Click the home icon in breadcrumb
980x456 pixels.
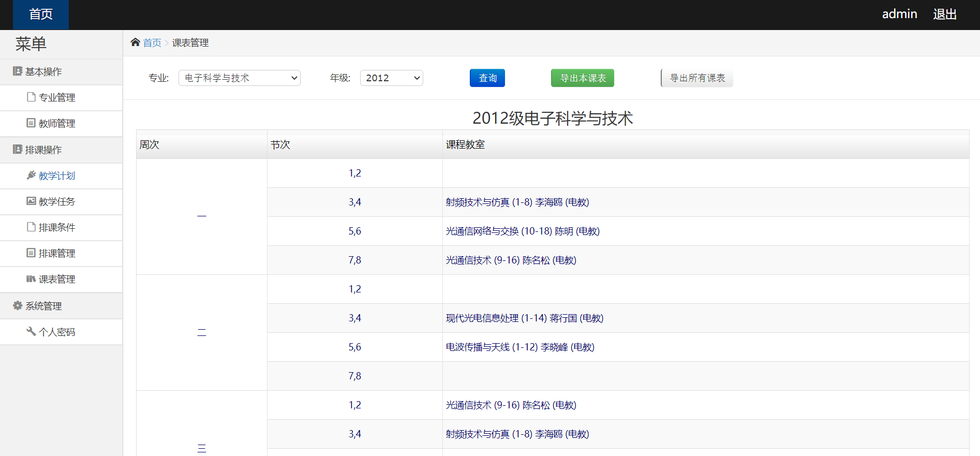135,42
